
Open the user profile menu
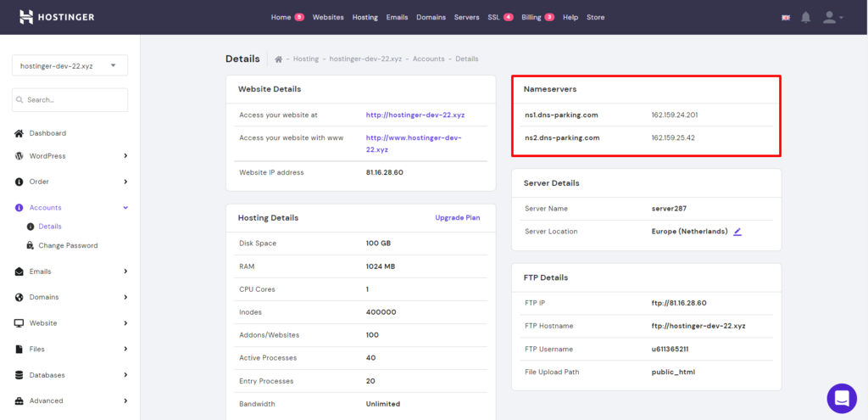832,17
